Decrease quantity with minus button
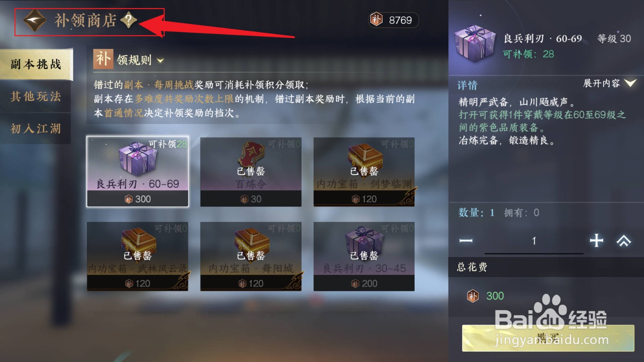The height and width of the screenshot is (362, 644). [466, 241]
